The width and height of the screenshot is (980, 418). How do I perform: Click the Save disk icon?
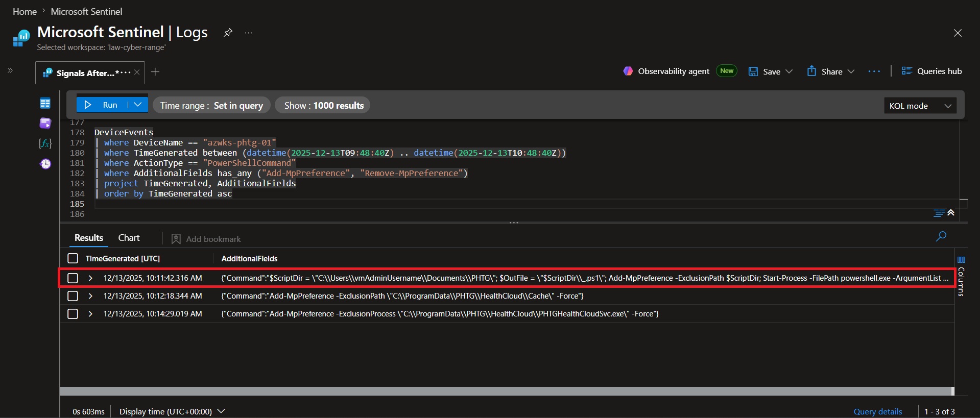click(x=753, y=71)
